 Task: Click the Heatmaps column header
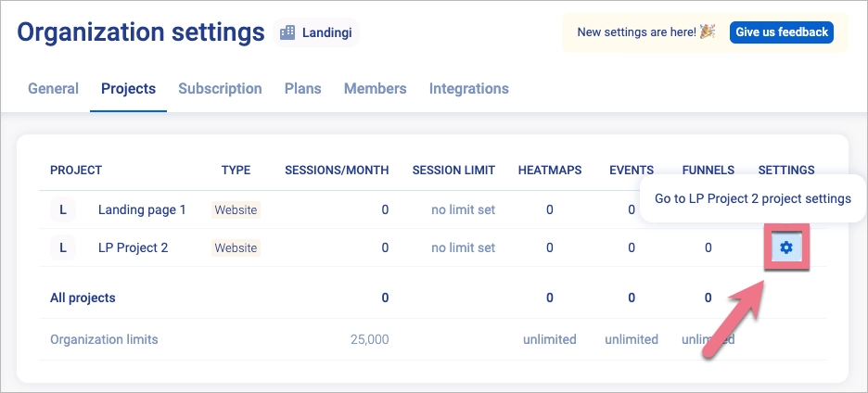pos(550,170)
